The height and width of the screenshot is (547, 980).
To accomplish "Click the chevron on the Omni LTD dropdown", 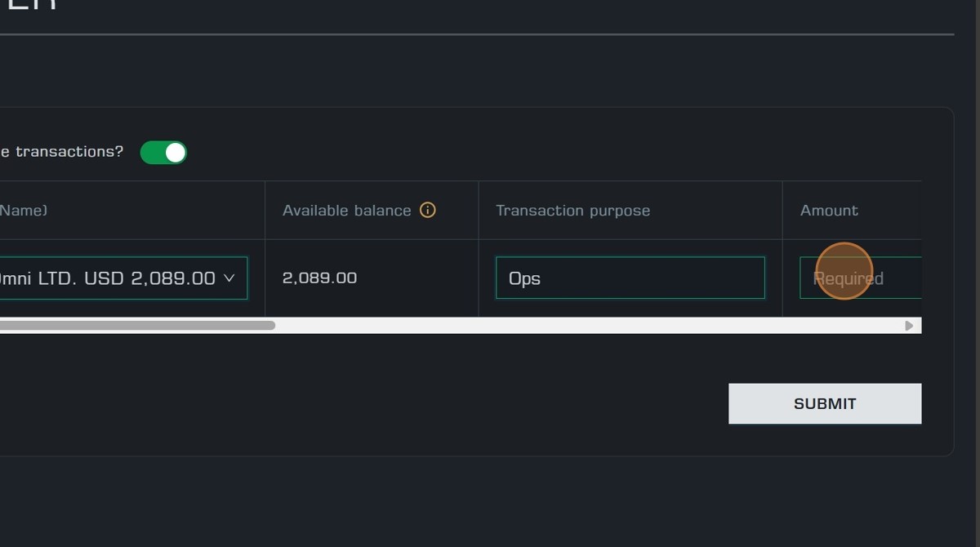I will tap(229, 278).
